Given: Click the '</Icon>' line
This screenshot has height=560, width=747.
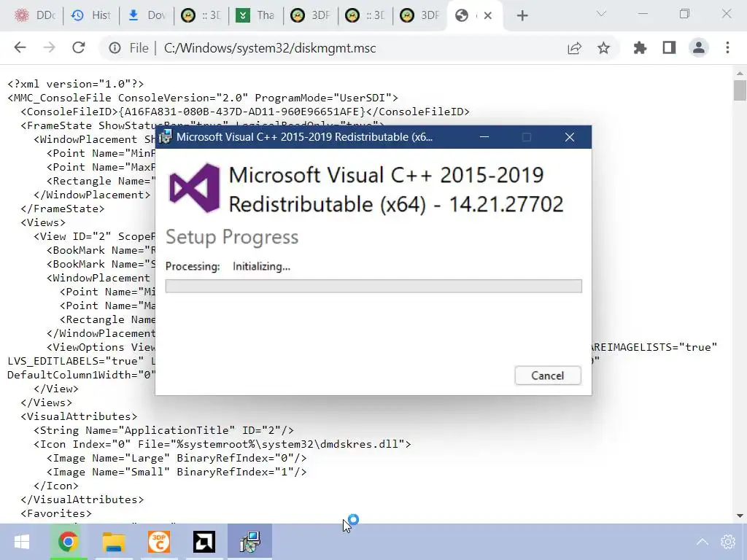Looking at the screenshot, I should tap(56, 486).
